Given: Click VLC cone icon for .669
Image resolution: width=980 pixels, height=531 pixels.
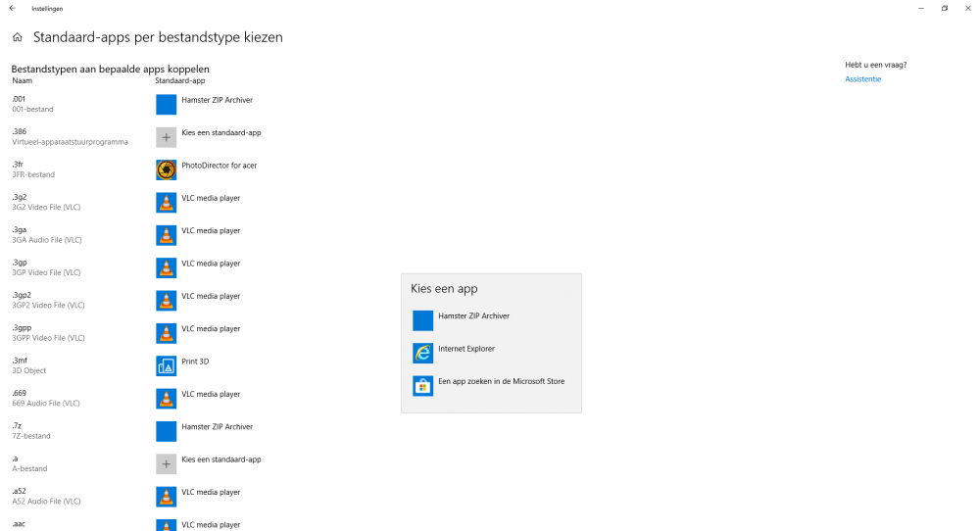Looking at the screenshot, I should click(x=167, y=399).
